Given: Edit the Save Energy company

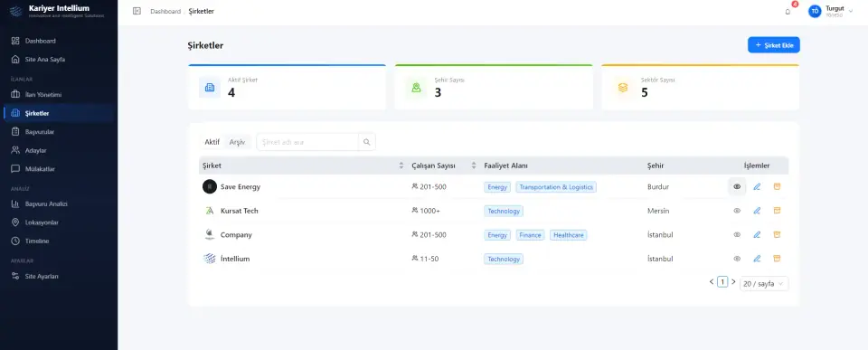Looking at the screenshot, I should [757, 187].
